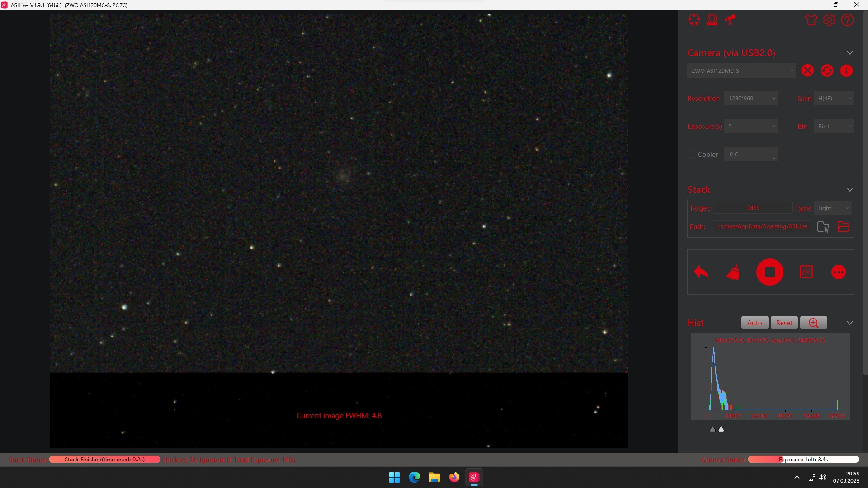
Task: Open the taskbar clock and date
Action: pyautogui.click(x=846, y=477)
